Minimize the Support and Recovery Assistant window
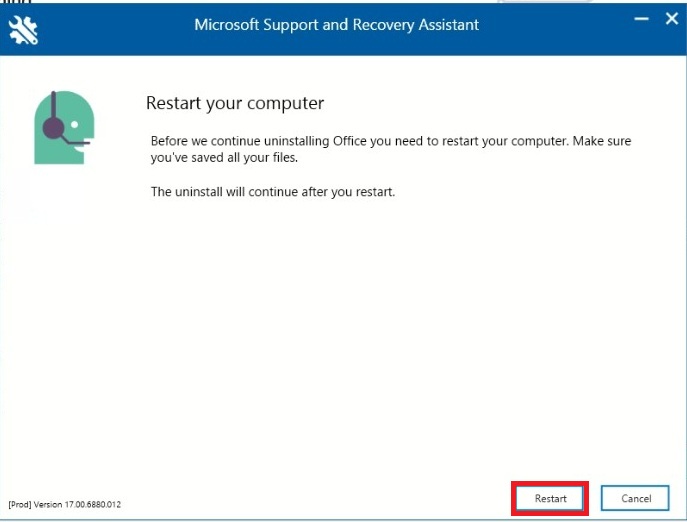Viewport: 687px width, 522px height. click(x=641, y=18)
